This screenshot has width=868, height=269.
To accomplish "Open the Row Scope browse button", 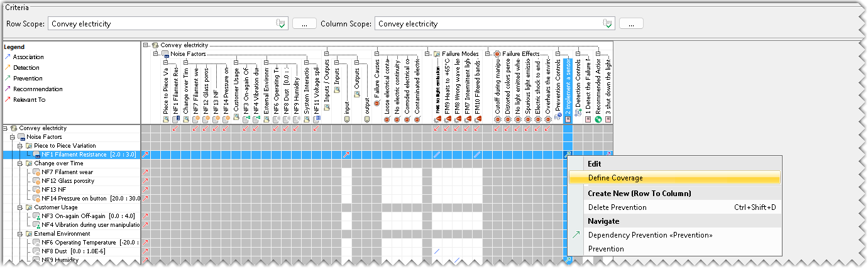I will click(304, 24).
